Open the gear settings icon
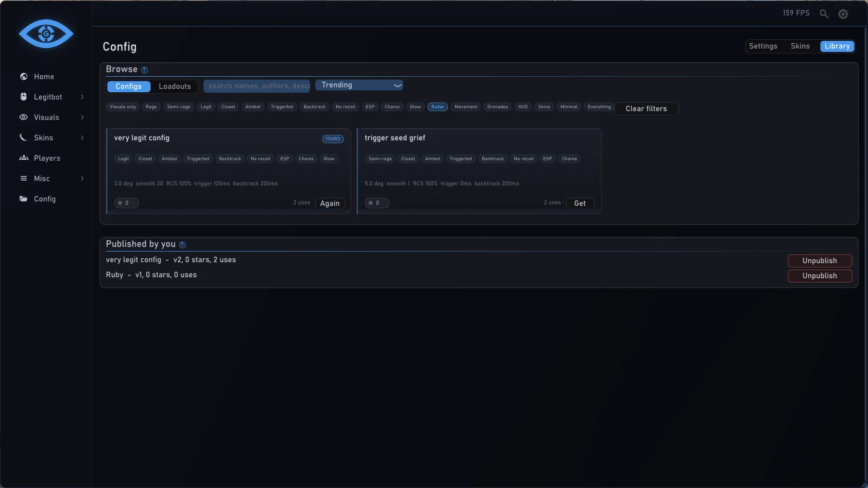This screenshot has width=868, height=488. [843, 14]
